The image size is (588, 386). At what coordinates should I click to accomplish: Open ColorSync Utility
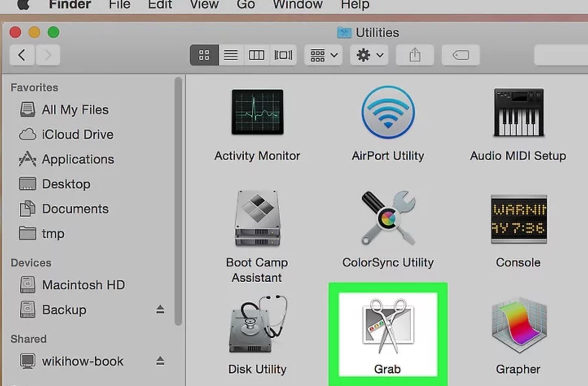click(388, 218)
